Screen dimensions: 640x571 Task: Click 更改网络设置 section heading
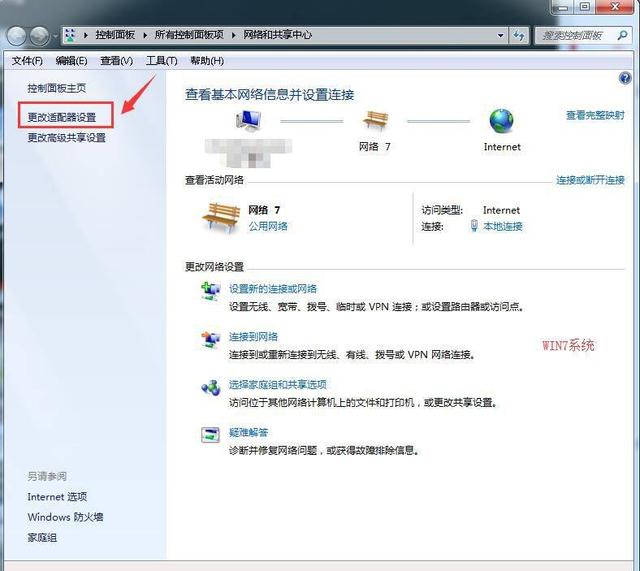tap(214, 267)
